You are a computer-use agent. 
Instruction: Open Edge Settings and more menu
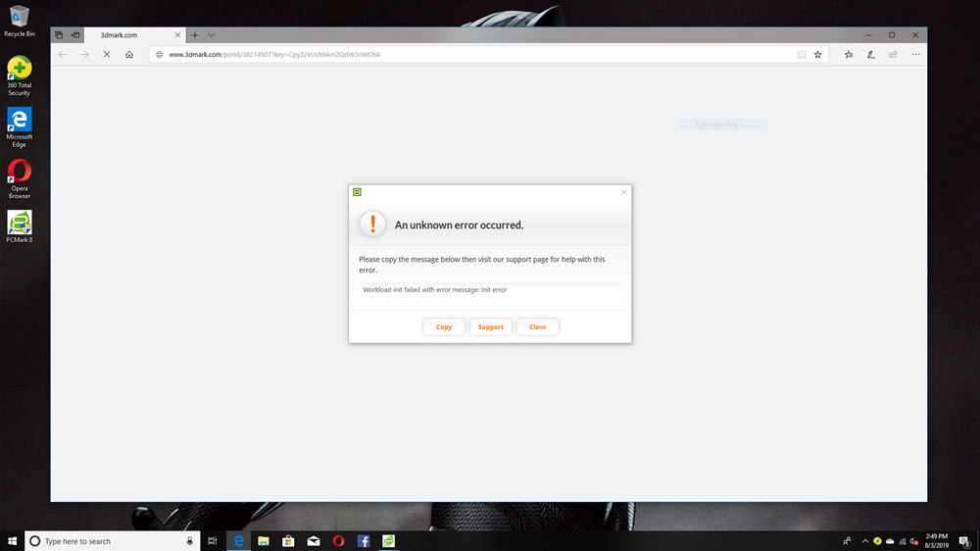pos(915,54)
